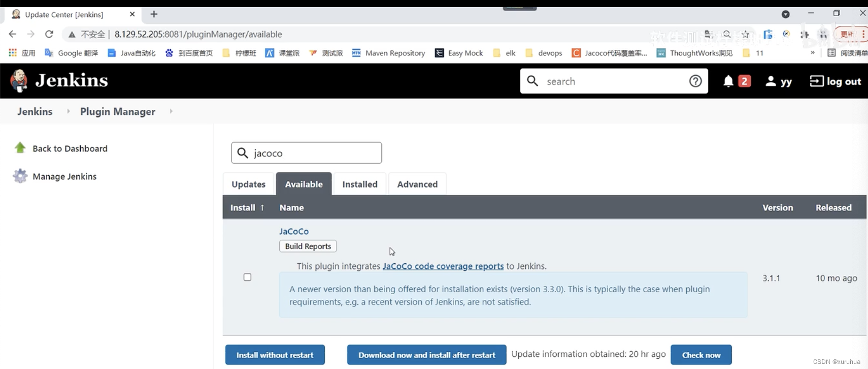868x369 pixels.
Task: Click Install without restart
Action: (275, 355)
